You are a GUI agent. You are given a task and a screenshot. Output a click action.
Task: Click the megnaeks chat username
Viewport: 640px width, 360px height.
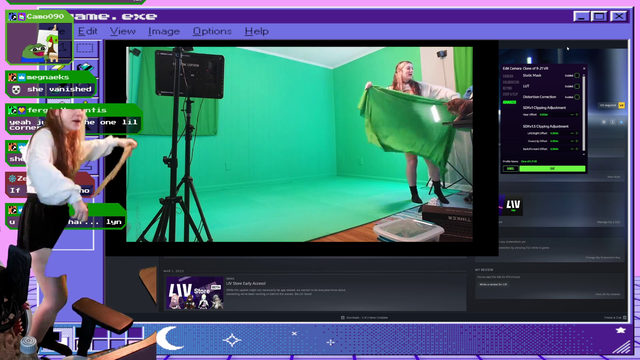pyautogui.click(x=48, y=77)
